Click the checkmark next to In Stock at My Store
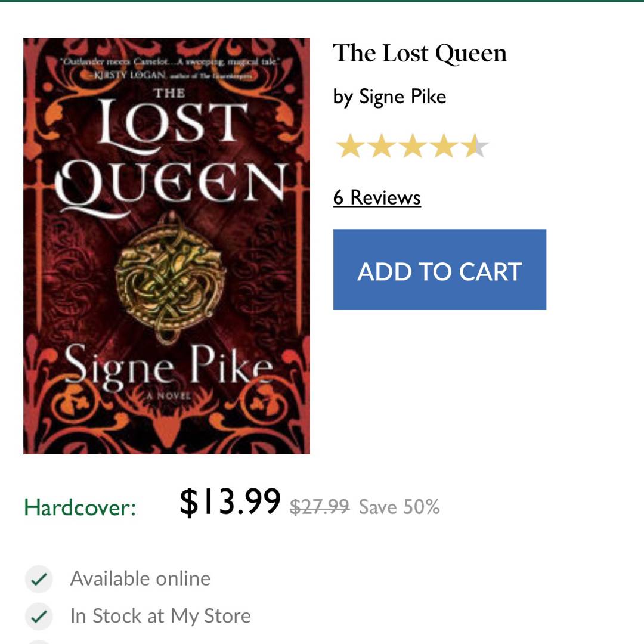 [39, 617]
